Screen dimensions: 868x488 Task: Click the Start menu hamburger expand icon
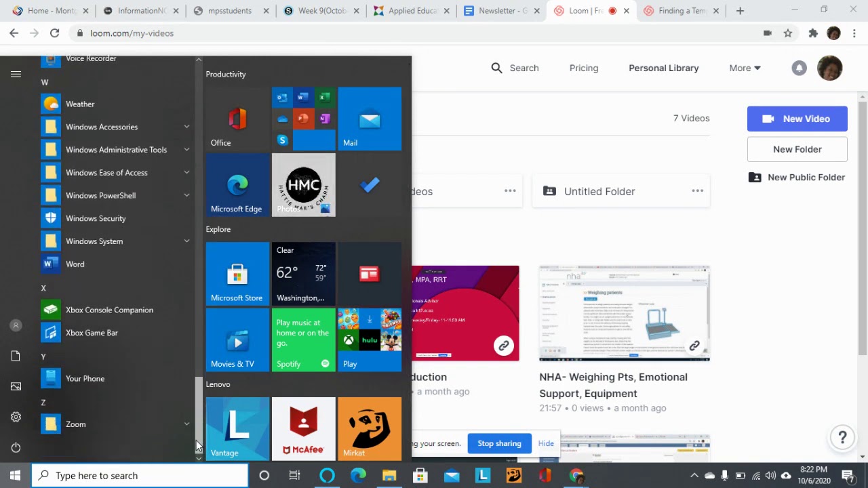click(x=16, y=74)
